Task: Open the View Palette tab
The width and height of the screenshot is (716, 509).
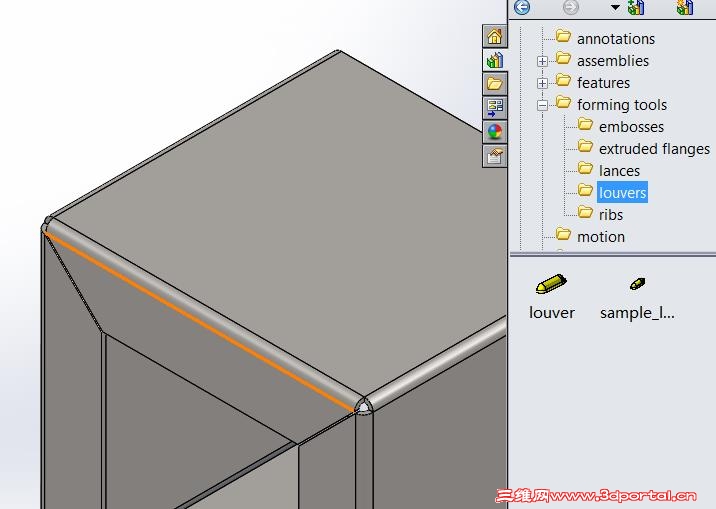Action: (x=495, y=108)
